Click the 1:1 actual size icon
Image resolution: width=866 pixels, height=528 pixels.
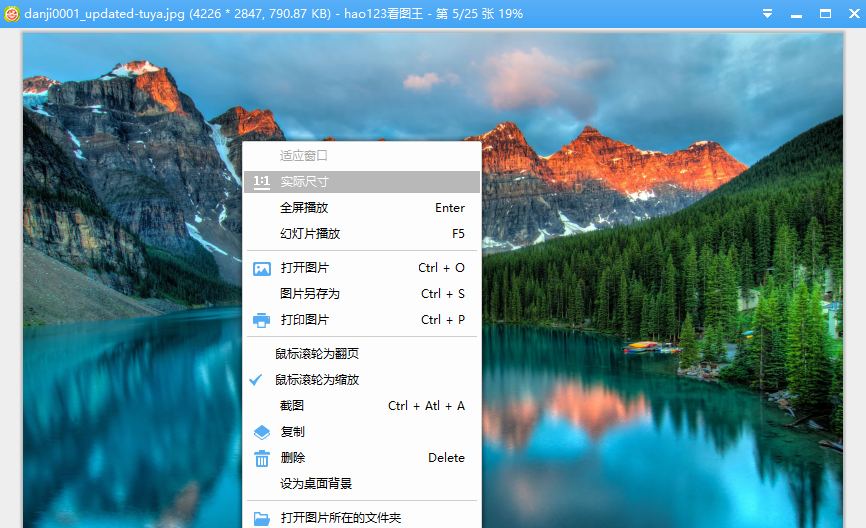tap(261, 182)
